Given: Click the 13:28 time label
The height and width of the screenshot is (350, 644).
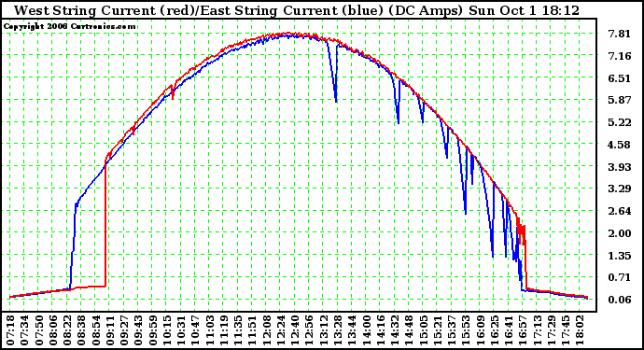Looking at the screenshot, I should (x=338, y=330).
